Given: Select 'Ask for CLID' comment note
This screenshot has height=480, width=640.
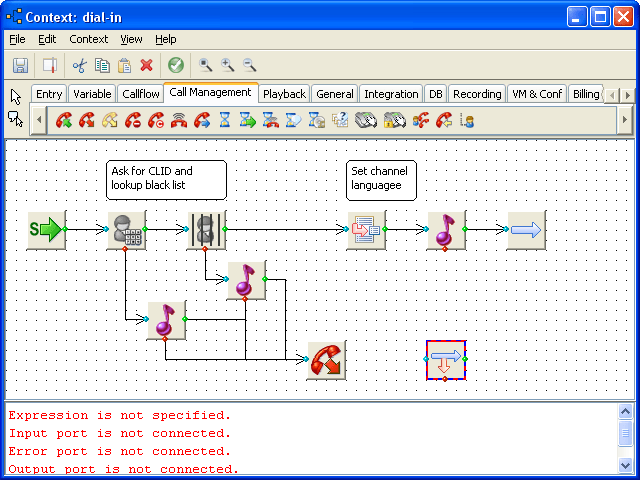Looking at the screenshot, I should pyautogui.click(x=166, y=179).
